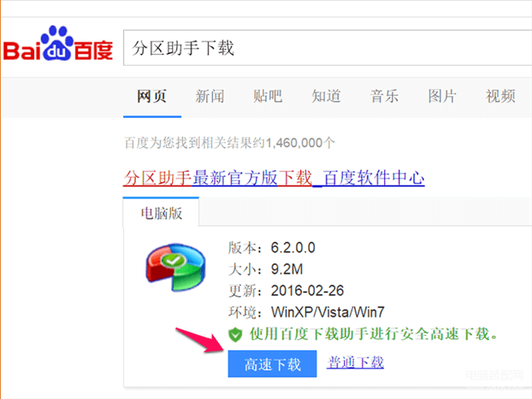
Task: Open the 音乐 search tab
Action: pos(384,96)
